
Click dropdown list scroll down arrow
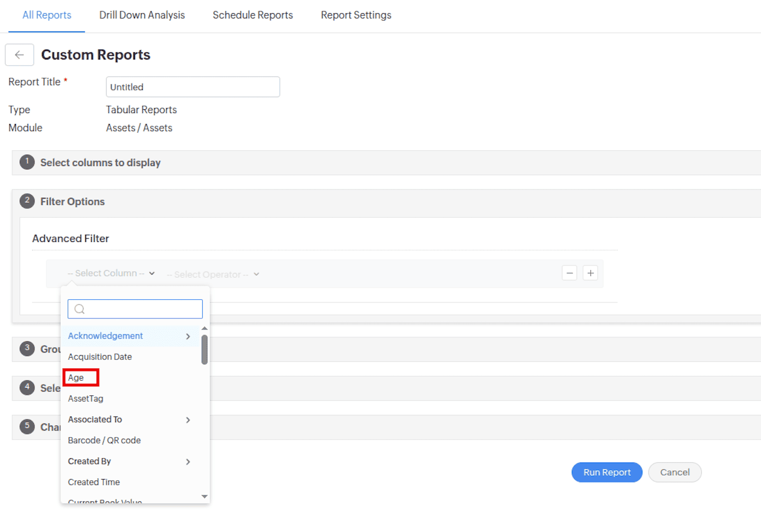204,496
